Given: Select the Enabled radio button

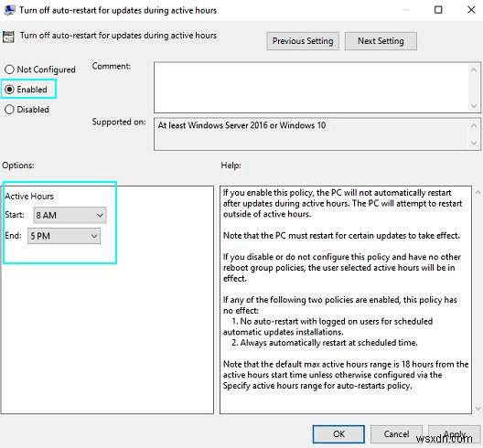Looking at the screenshot, I should click(9, 90).
